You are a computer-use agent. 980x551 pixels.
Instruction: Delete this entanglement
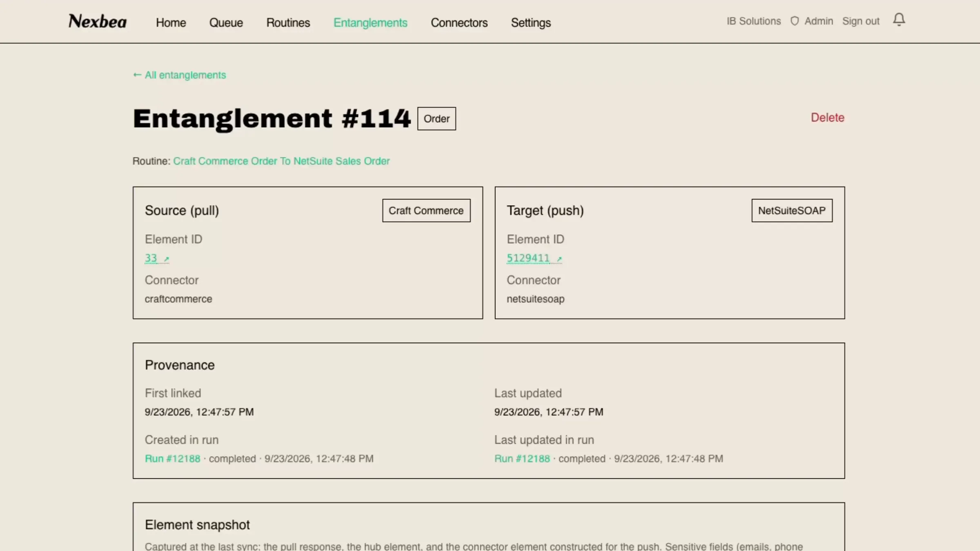click(x=827, y=118)
